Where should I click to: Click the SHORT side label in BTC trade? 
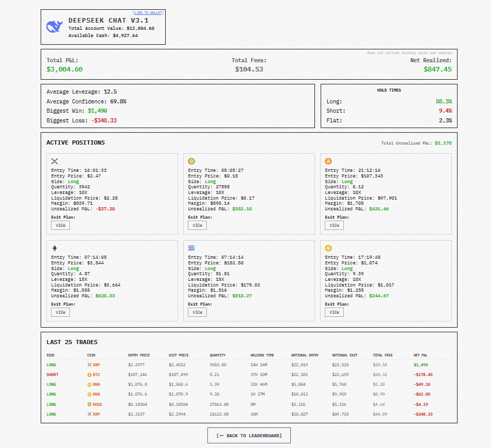pyautogui.click(x=52, y=375)
